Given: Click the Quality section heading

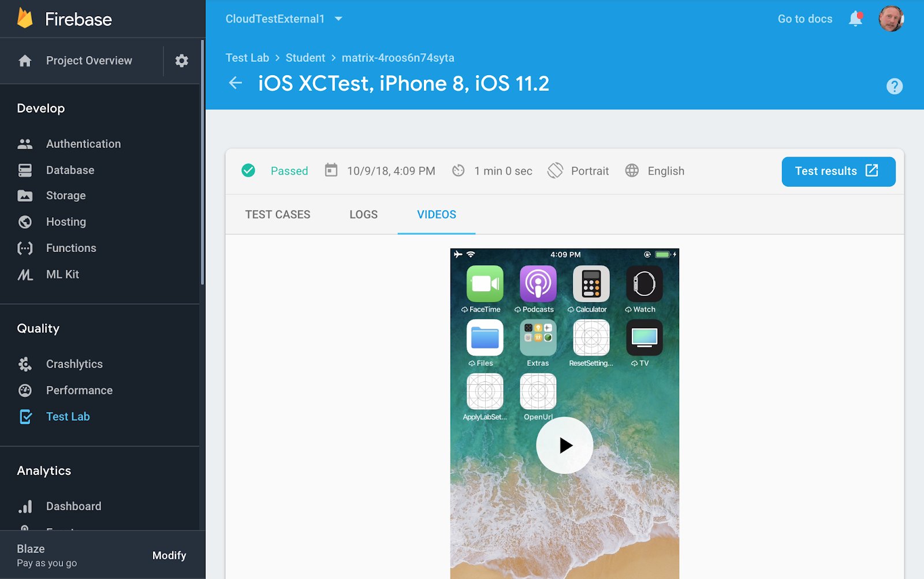Looking at the screenshot, I should [38, 328].
